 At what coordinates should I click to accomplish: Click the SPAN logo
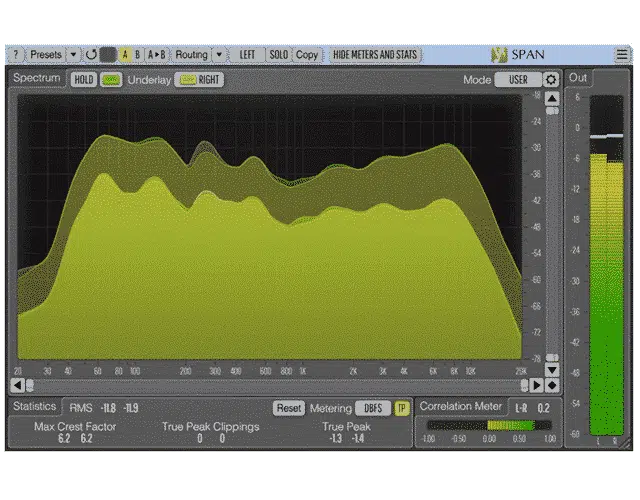[518, 54]
